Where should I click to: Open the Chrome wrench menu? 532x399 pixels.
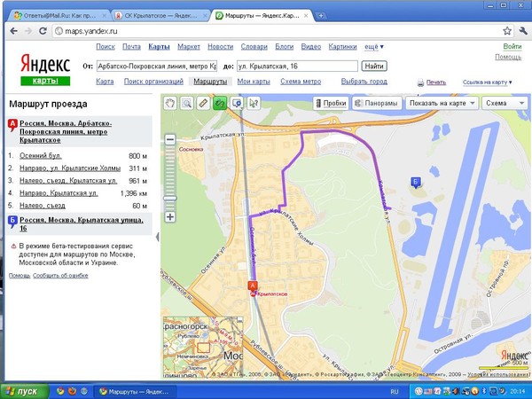(523, 31)
